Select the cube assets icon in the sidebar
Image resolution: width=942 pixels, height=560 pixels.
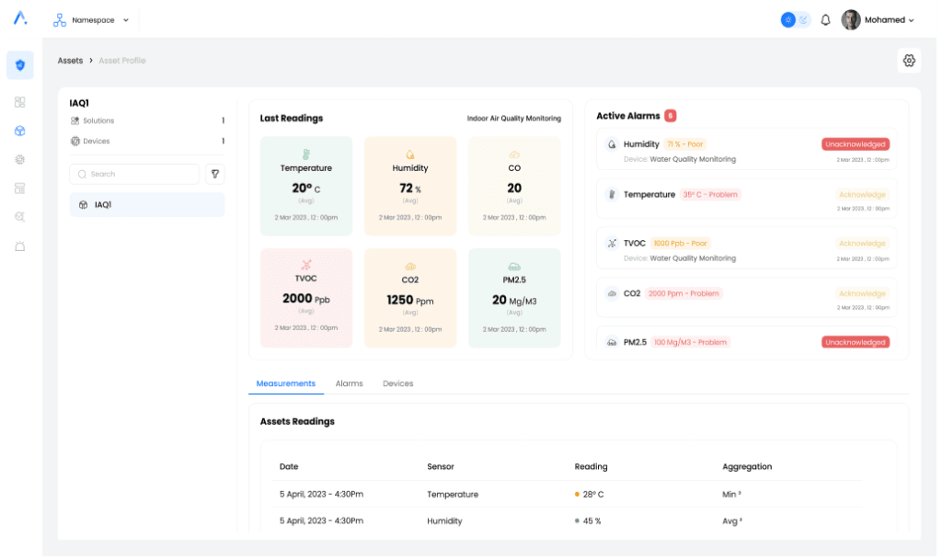tap(20, 131)
